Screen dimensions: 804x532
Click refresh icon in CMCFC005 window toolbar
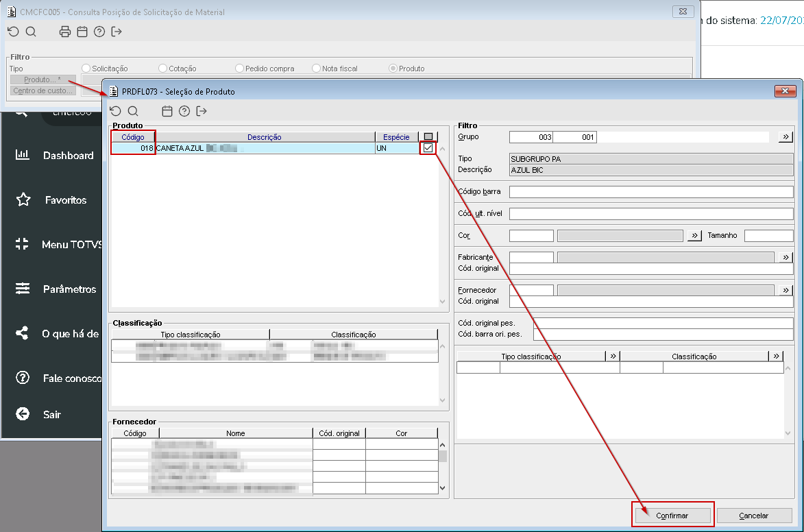[x=13, y=32]
